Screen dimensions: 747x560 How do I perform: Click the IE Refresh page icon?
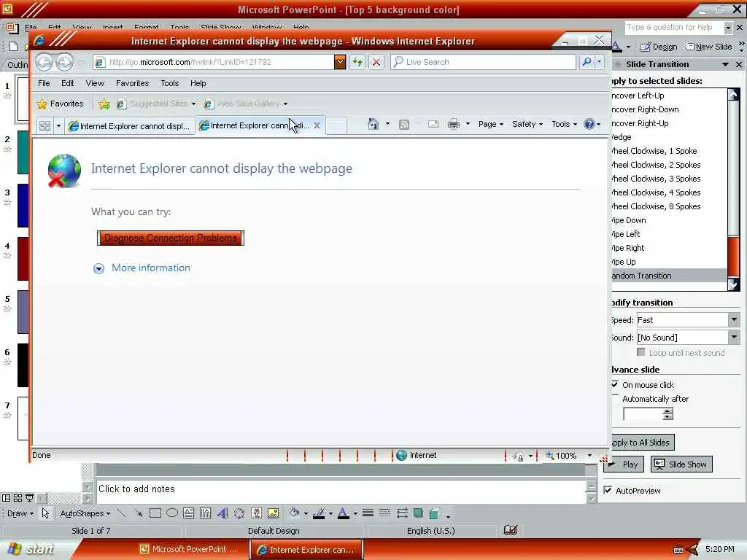[357, 62]
